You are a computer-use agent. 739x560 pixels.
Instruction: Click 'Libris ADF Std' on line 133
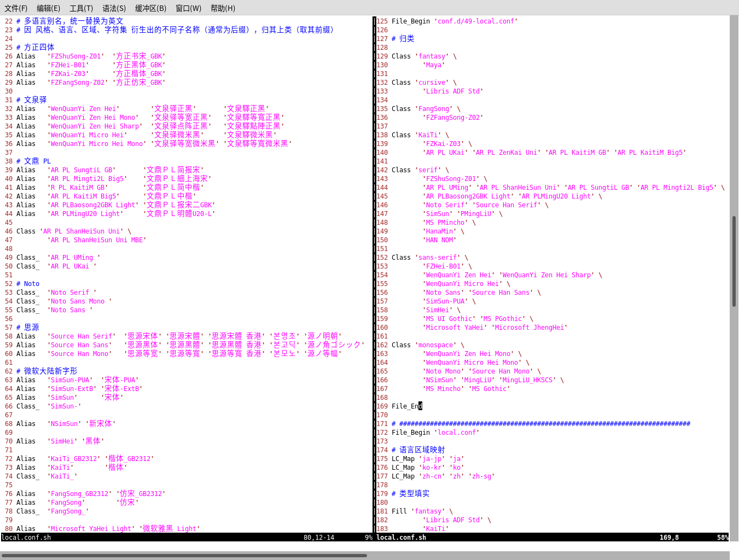click(x=453, y=91)
